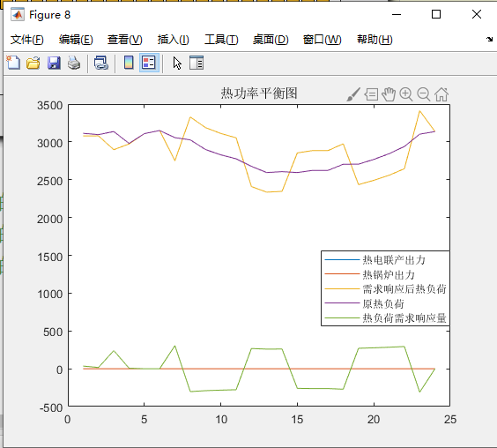Restore view with the home icon
The image size is (497, 448).
(441, 94)
